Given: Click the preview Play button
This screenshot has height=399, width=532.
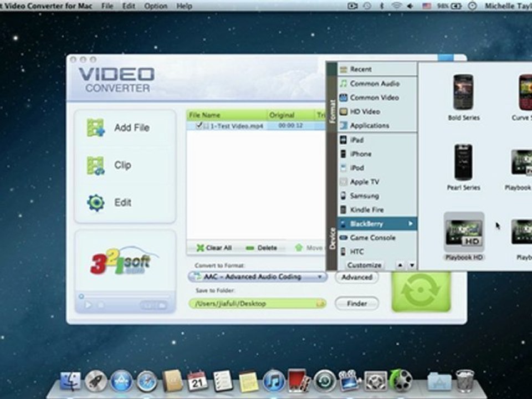Looking at the screenshot, I should (x=88, y=305).
